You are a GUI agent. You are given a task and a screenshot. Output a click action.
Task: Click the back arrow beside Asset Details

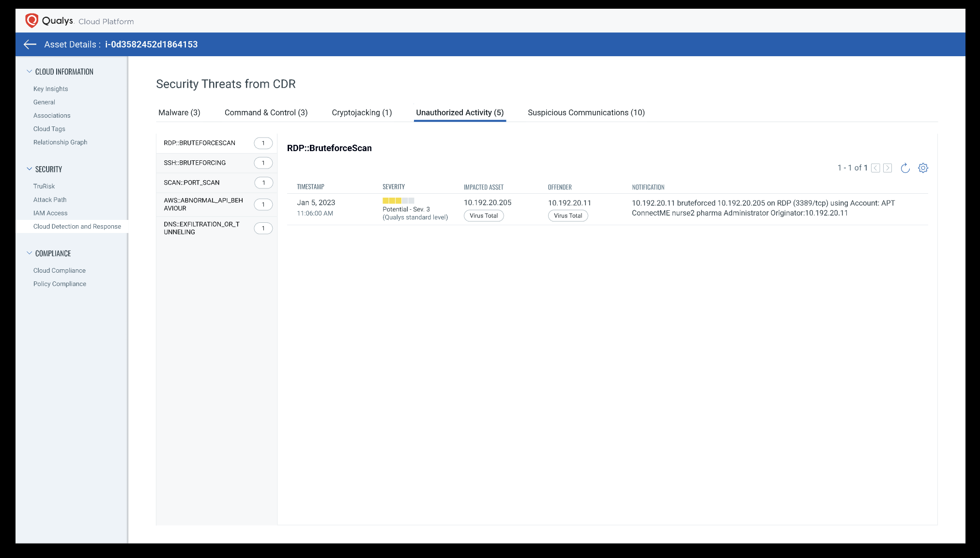pyautogui.click(x=30, y=45)
